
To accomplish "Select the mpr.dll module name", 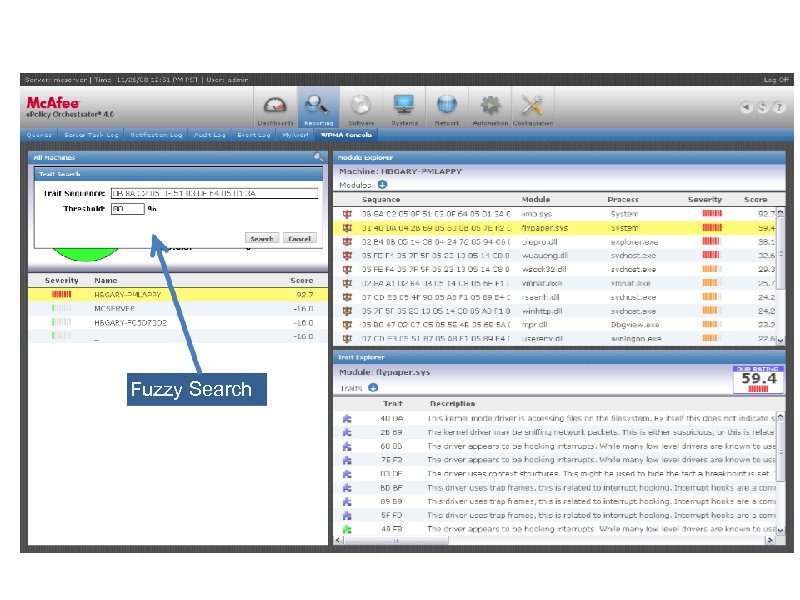I will tap(534, 324).
